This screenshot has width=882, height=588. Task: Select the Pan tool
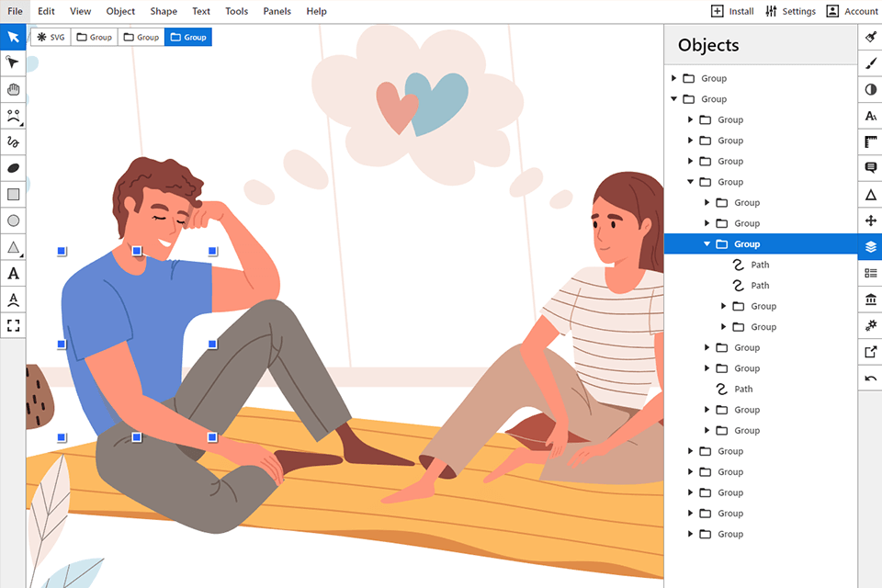coord(12,89)
